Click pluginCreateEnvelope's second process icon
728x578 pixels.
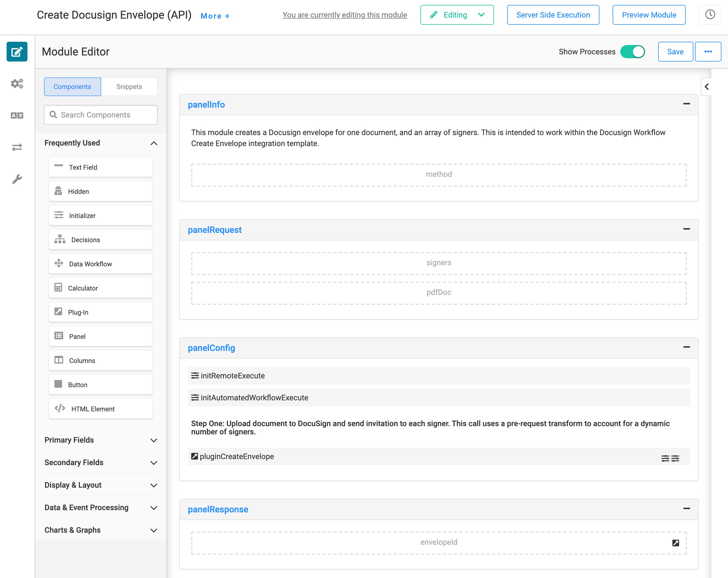[x=675, y=458]
